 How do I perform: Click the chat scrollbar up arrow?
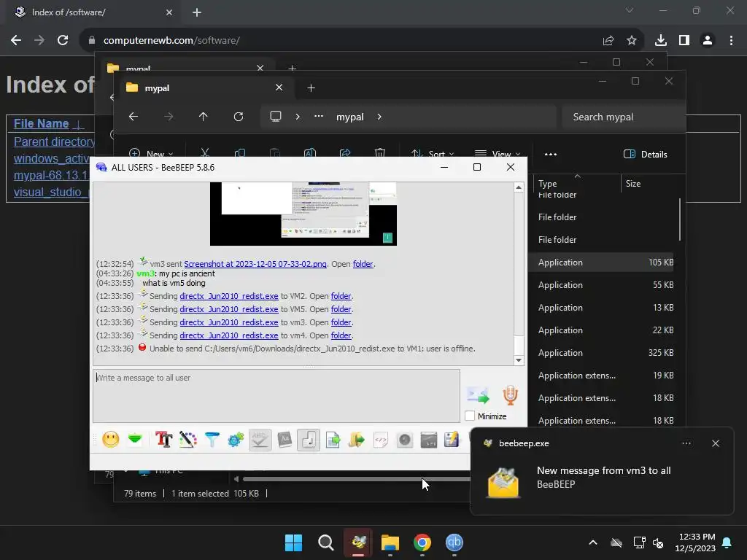coord(519,187)
